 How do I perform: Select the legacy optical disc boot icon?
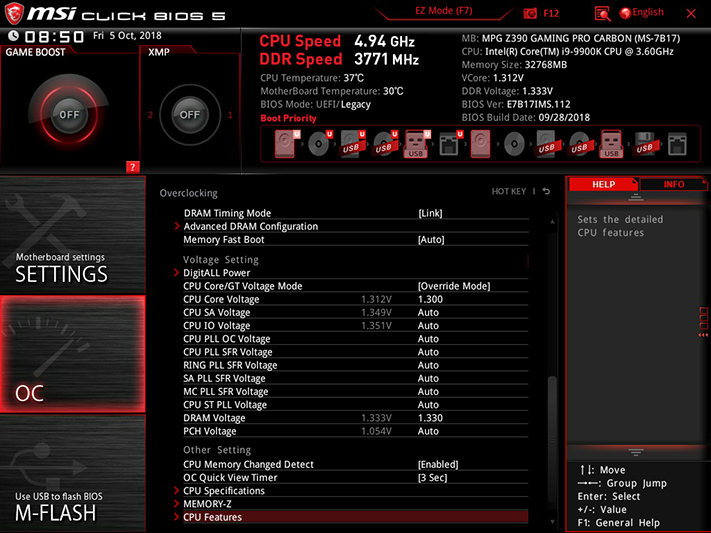tap(514, 144)
